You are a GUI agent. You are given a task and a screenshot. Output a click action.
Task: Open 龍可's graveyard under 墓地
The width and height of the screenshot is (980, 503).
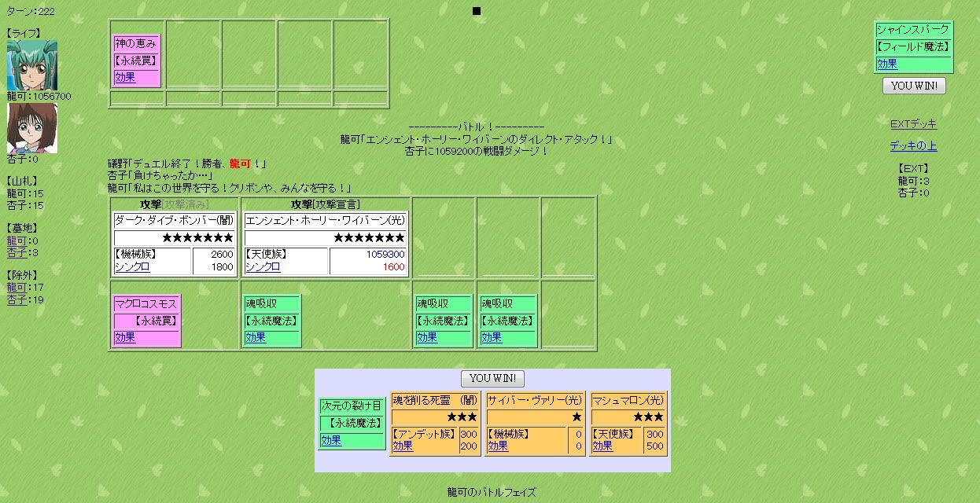click(17, 241)
